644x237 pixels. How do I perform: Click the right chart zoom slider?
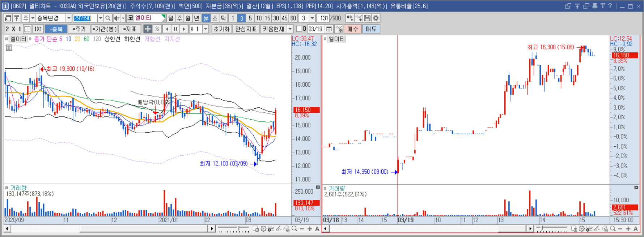pyautogui.click(x=552, y=229)
